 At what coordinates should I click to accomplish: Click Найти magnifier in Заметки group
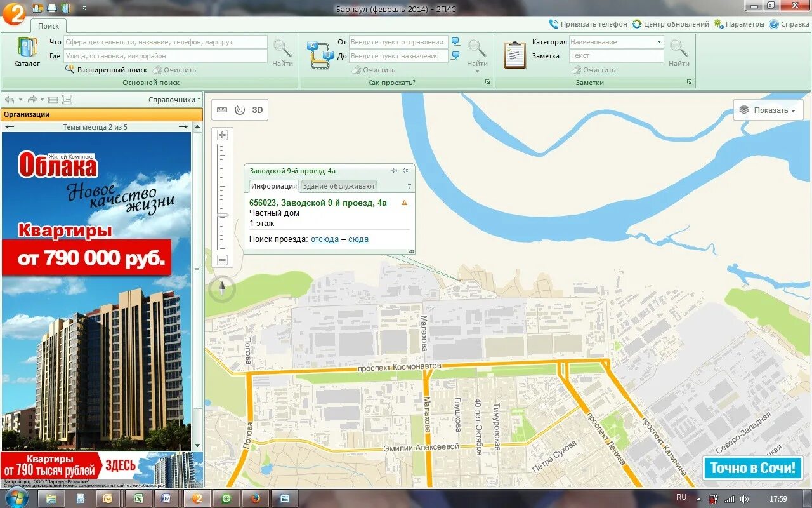tap(679, 53)
